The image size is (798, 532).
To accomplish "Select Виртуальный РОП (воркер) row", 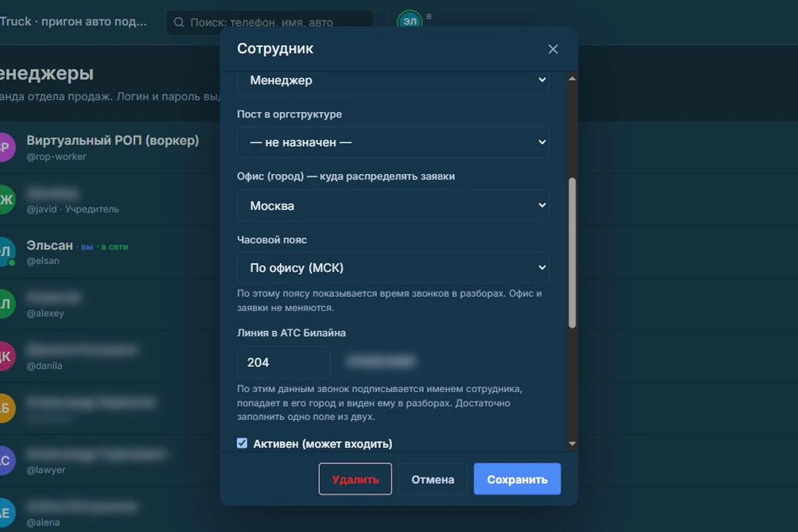I will pyautogui.click(x=110, y=148).
